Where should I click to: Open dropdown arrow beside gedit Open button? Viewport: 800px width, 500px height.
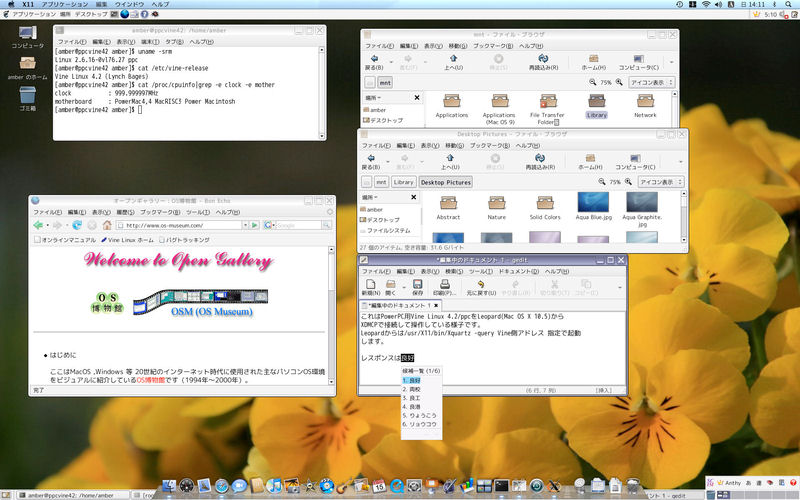click(404, 288)
